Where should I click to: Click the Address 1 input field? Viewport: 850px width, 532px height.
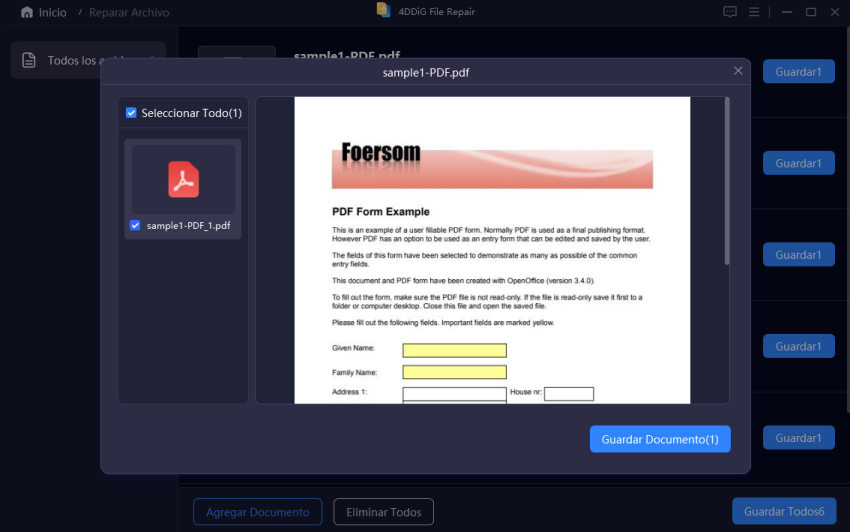(x=454, y=394)
